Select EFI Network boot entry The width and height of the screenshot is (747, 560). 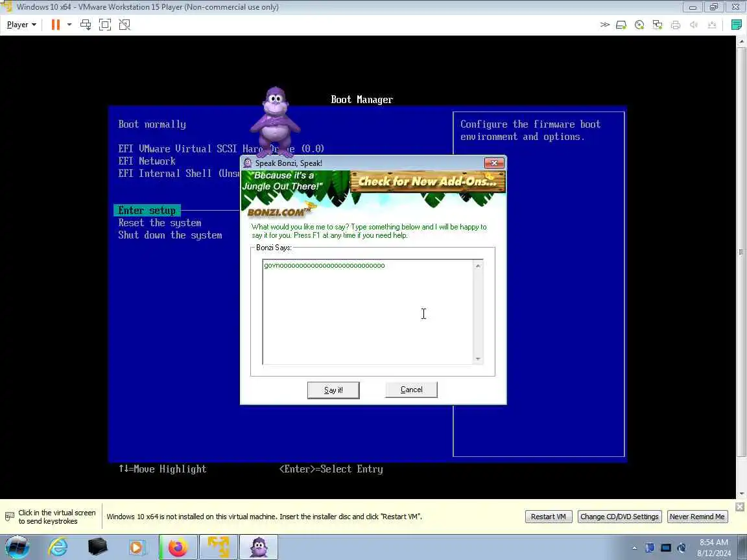[x=147, y=161]
